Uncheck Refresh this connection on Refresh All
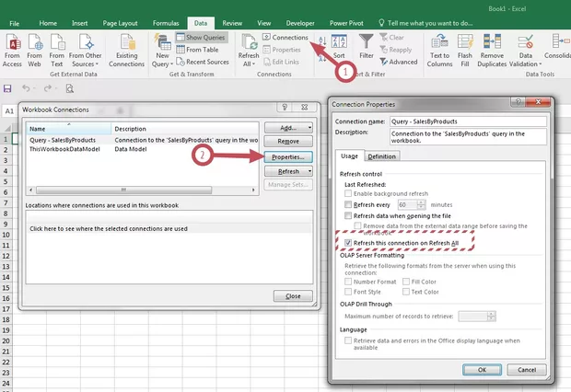Viewport: 571px width, 392px height. click(347, 242)
